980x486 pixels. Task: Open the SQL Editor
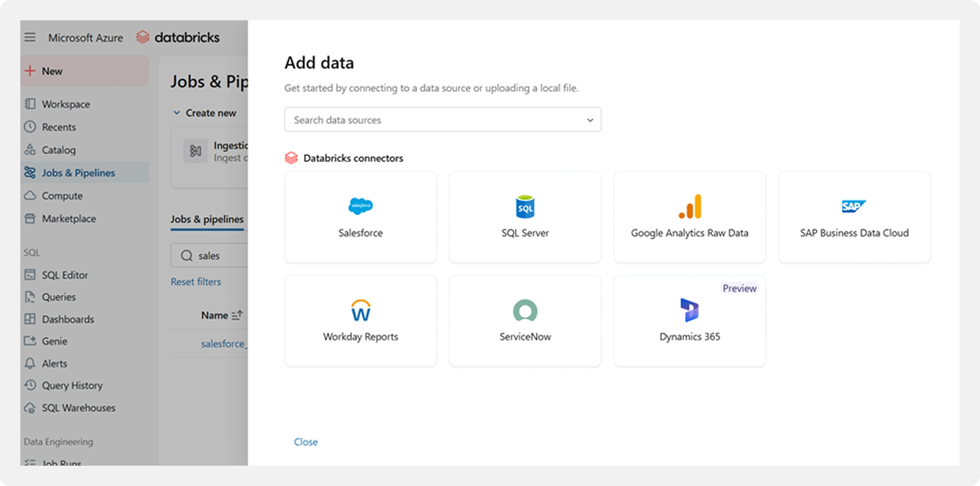click(65, 274)
